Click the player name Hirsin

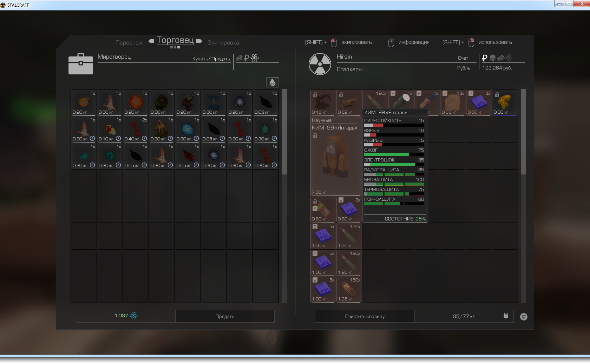pos(344,57)
